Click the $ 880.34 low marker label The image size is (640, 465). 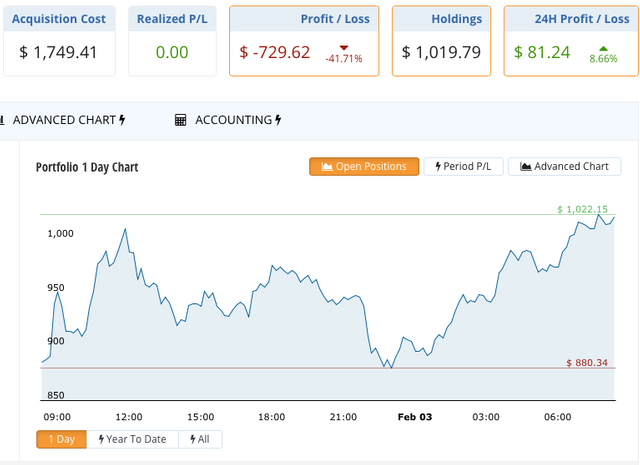click(587, 363)
